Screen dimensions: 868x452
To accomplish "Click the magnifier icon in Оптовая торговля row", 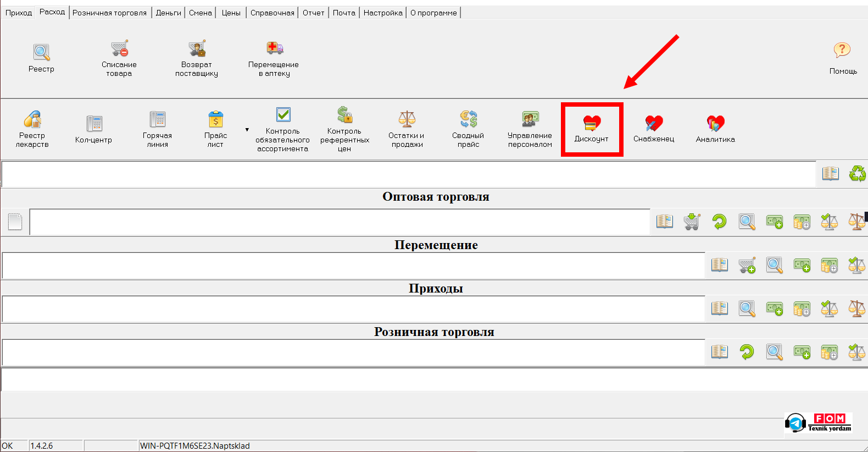I will tap(747, 222).
